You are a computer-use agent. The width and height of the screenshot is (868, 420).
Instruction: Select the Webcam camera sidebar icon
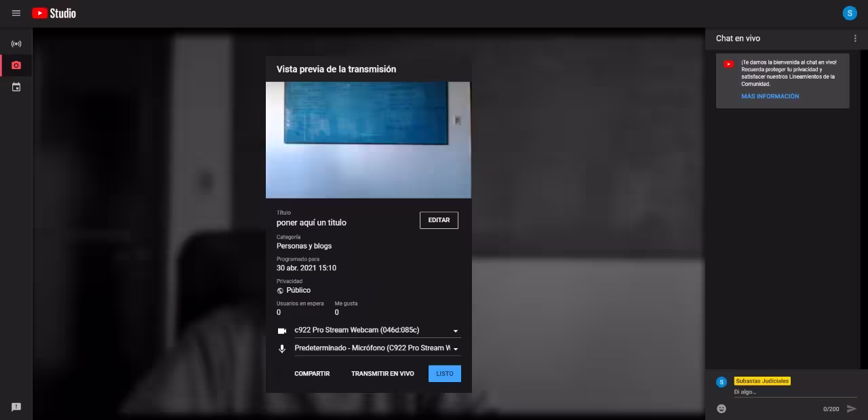tap(16, 66)
